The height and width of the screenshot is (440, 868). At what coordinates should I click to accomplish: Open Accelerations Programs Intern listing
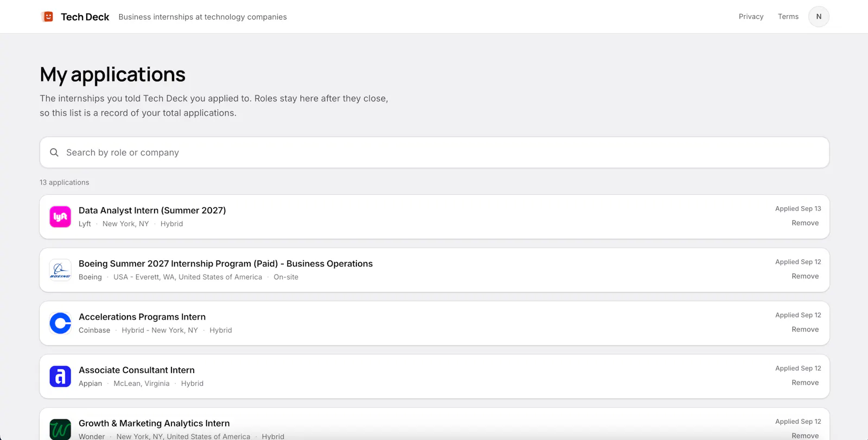coord(142,317)
